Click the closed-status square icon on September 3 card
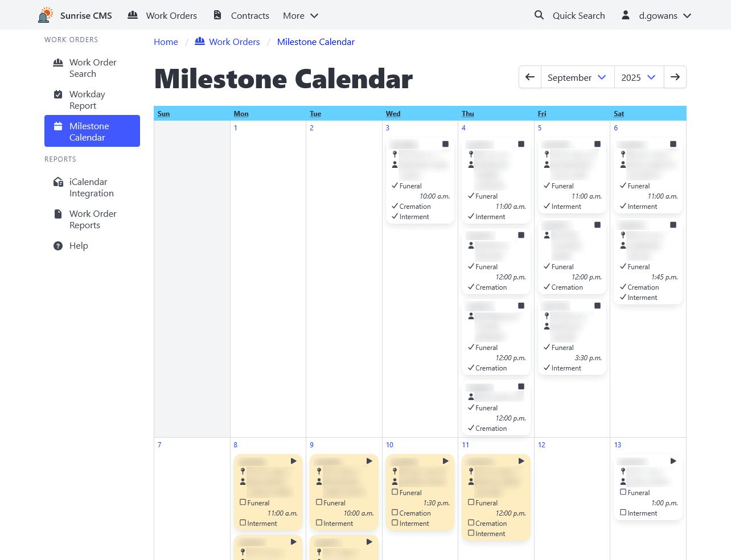The image size is (731, 560). tap(445, 144)
